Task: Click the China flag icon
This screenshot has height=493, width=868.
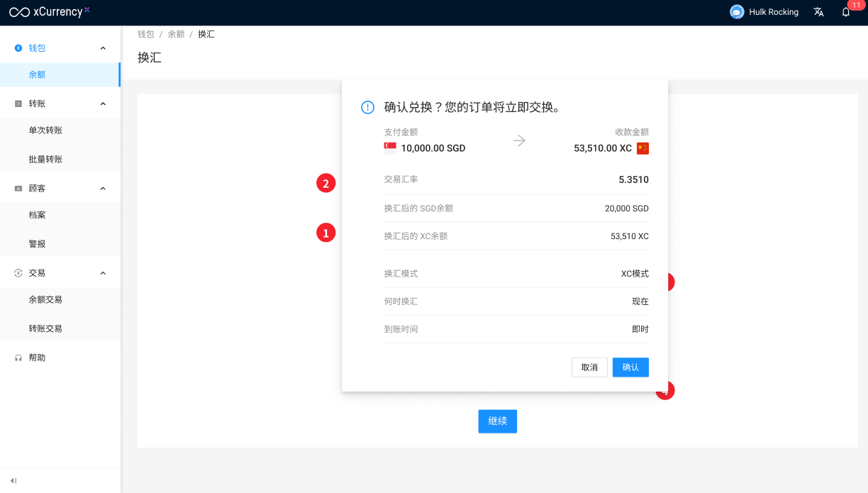Action: tap(642, 148)
